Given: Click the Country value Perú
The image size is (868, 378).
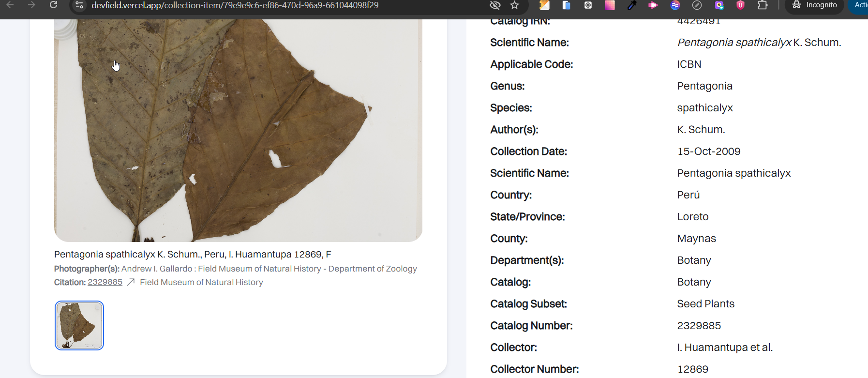Looking at the screenshot, I should (x=688, y=195).
